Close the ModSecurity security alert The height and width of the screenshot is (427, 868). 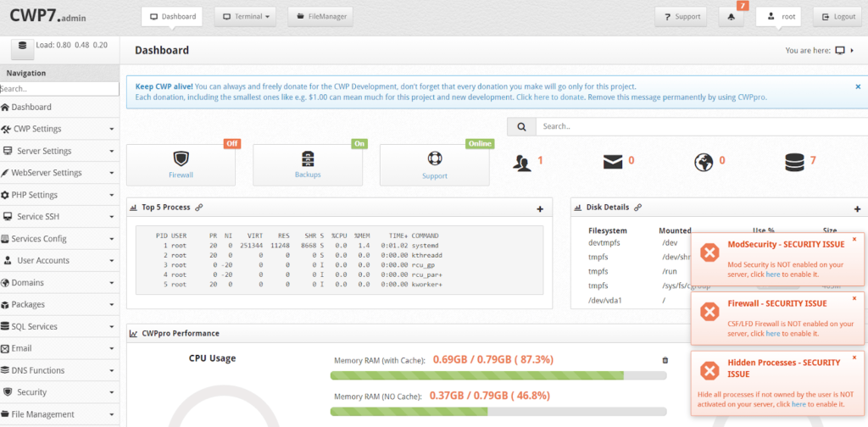(854, 239)
